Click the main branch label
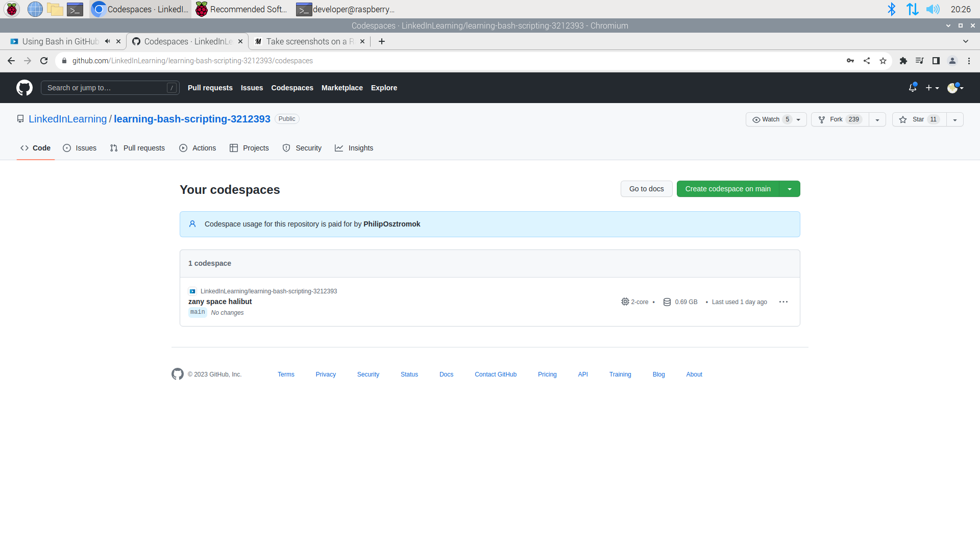Viewport: 980px width, 551px height. (x=198, y=312)
